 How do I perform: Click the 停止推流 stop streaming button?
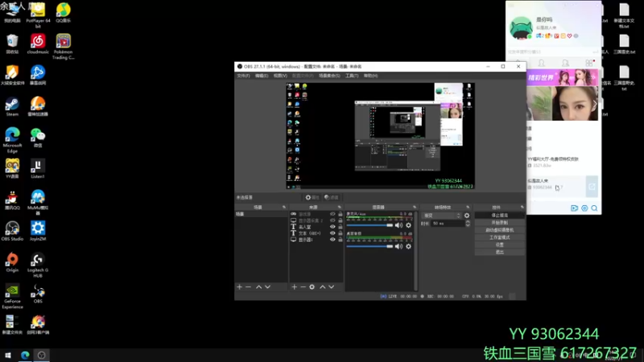pyautogui.click(x=499, y=215)
